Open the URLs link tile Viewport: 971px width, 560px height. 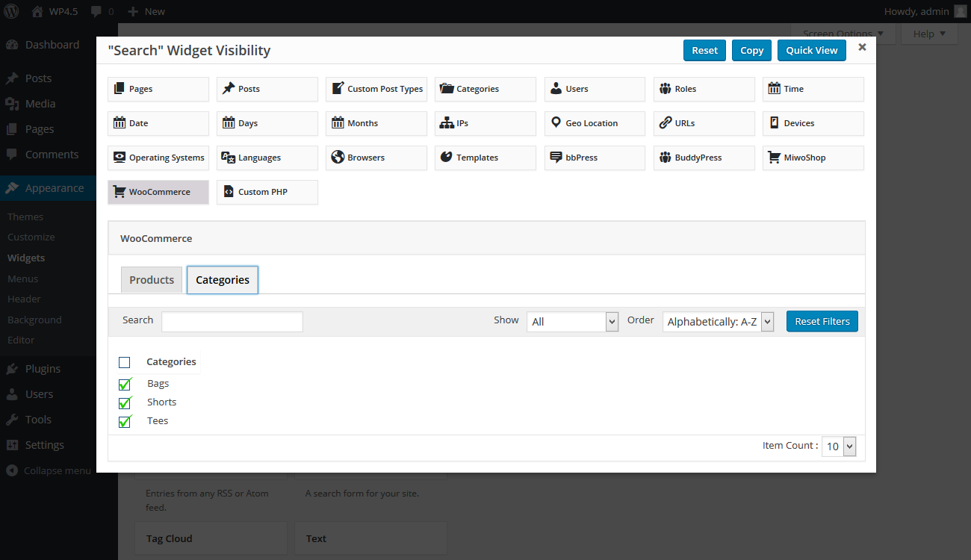[x=704, y=123]
